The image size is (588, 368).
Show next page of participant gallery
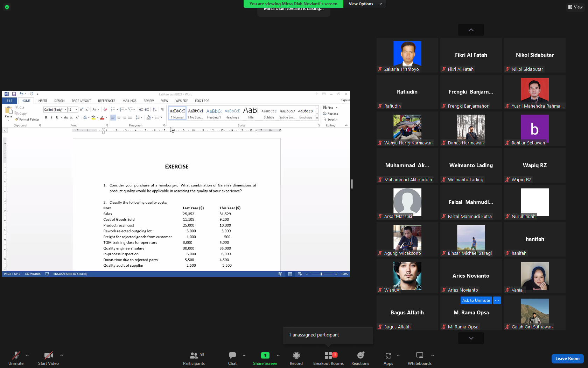pyautogui.click(x=471, y=338)
